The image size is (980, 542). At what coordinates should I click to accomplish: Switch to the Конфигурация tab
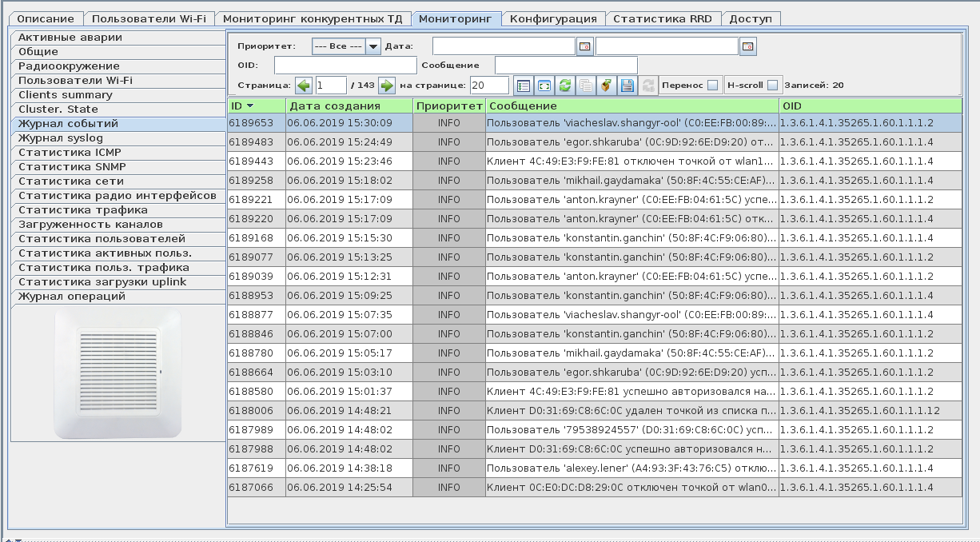(x=553, y=18)
